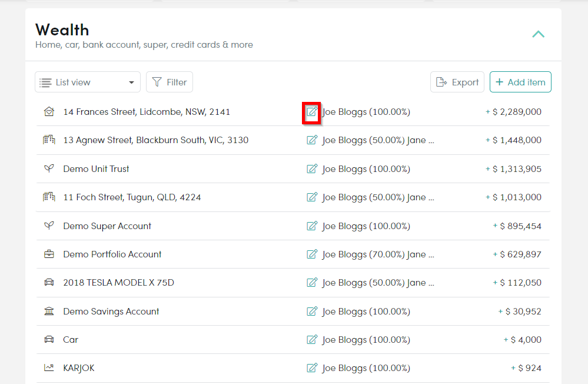Open the Demo Super Account entry
Viewport: 588px width, 384px height.
107,226
